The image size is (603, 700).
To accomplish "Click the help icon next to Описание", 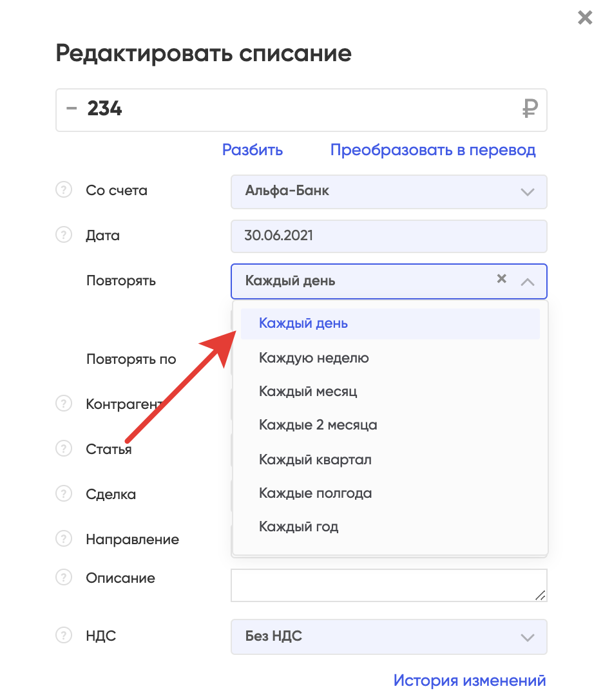I will pos(64,577).
